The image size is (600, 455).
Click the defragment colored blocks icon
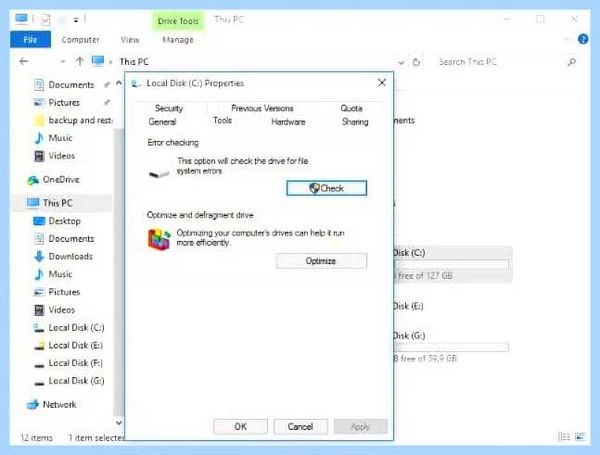pyautogui.click(x=159, y=239)
